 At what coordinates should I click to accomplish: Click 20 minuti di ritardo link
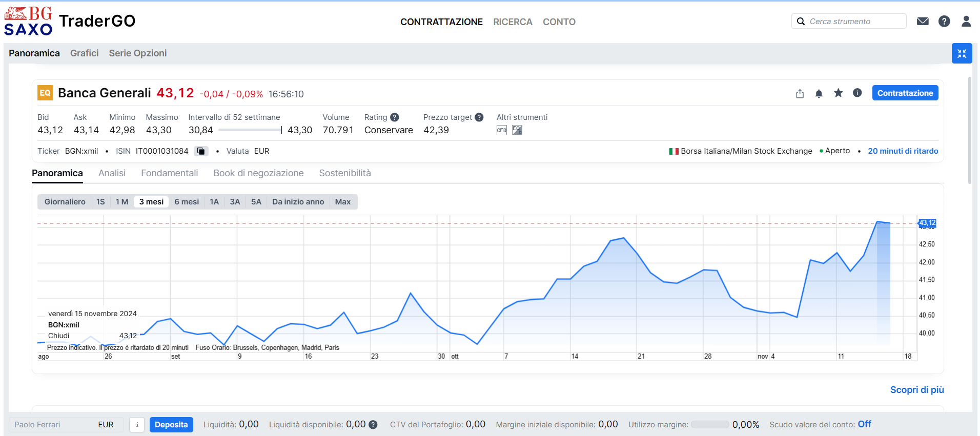click(x=903, y=151)
